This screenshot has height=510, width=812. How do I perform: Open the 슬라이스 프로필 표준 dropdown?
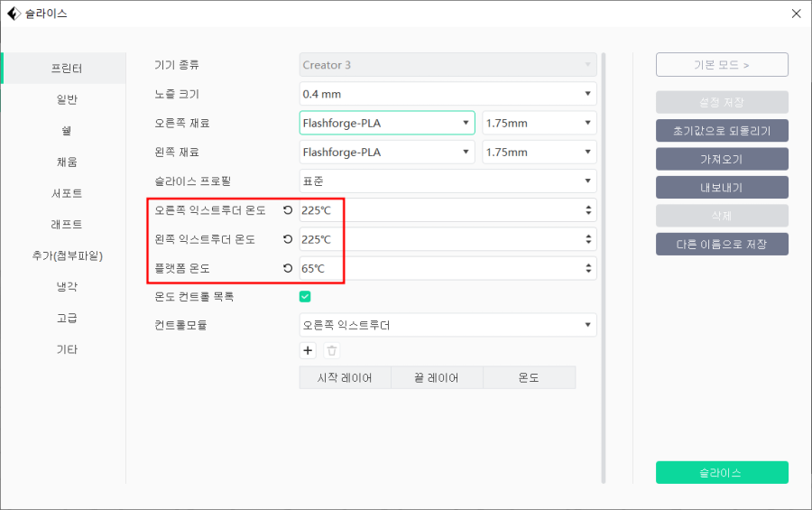coord(448,181)
